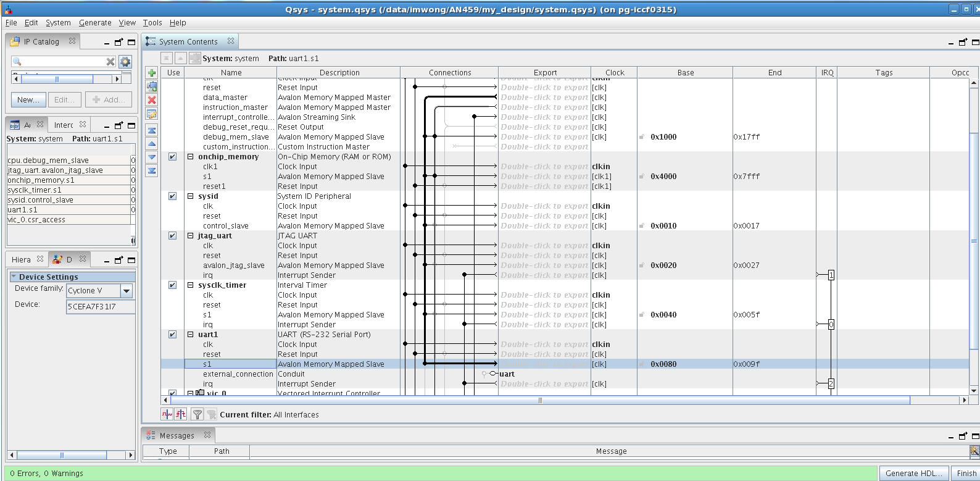Click the red X remove component icon
980x481 pixels.
coord(152,100)
